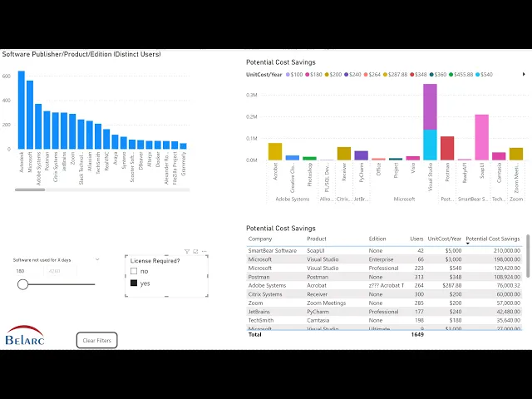Select the Grammarly bar in publisher chart

[183, 146]
